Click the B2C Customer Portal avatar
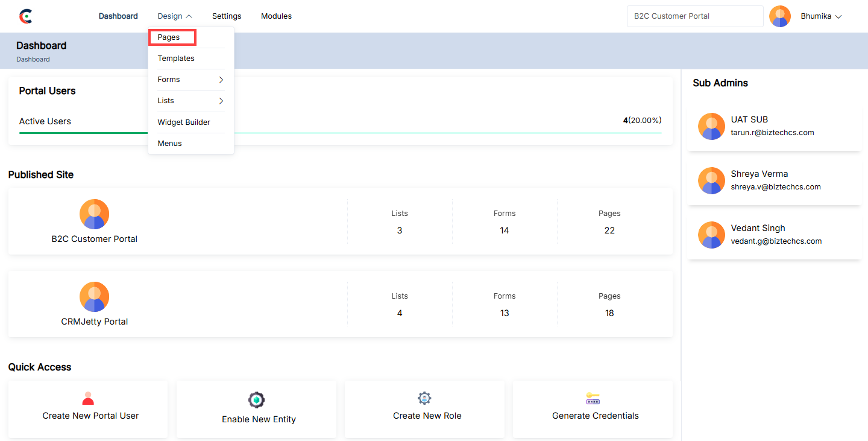 coord(95,214)
